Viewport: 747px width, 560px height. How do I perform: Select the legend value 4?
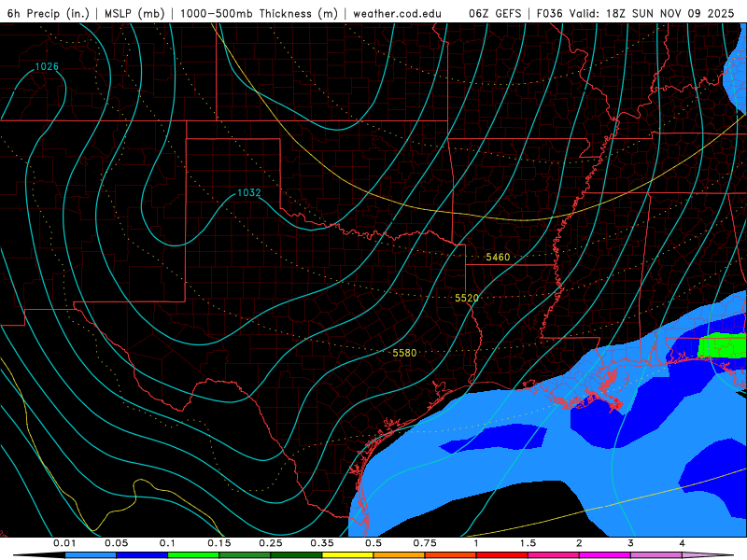tap(683, 543)
